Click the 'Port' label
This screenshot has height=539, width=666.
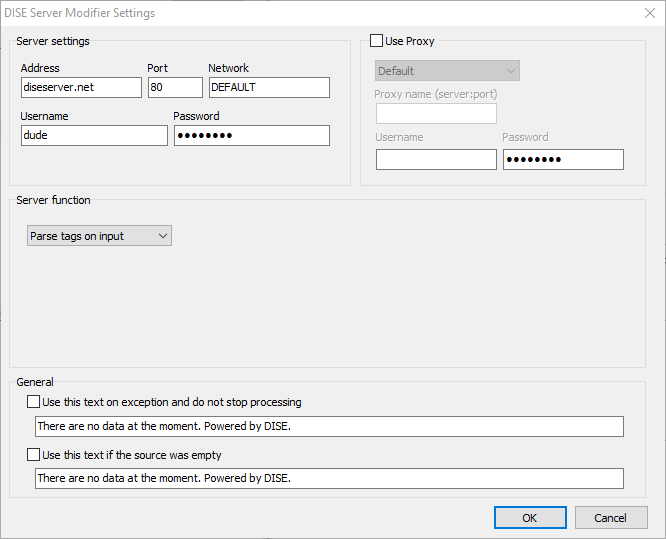click(158, 68)
